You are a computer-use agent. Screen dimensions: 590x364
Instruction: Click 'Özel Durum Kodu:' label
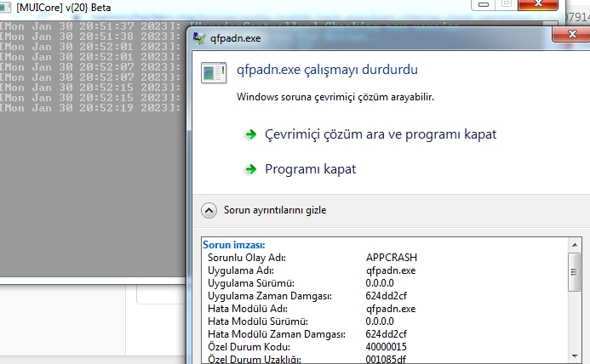[249, 347]
